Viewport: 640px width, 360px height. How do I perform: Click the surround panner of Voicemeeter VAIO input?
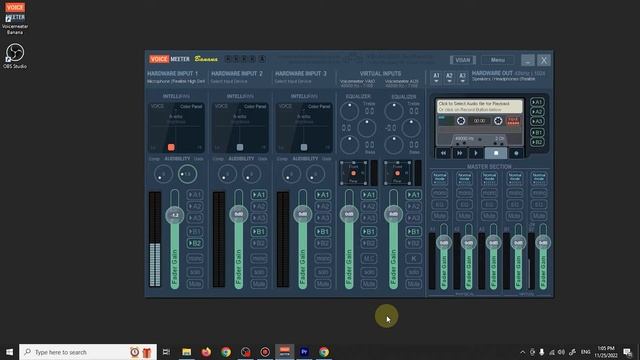pyautogui.click(x=353, y=173)
